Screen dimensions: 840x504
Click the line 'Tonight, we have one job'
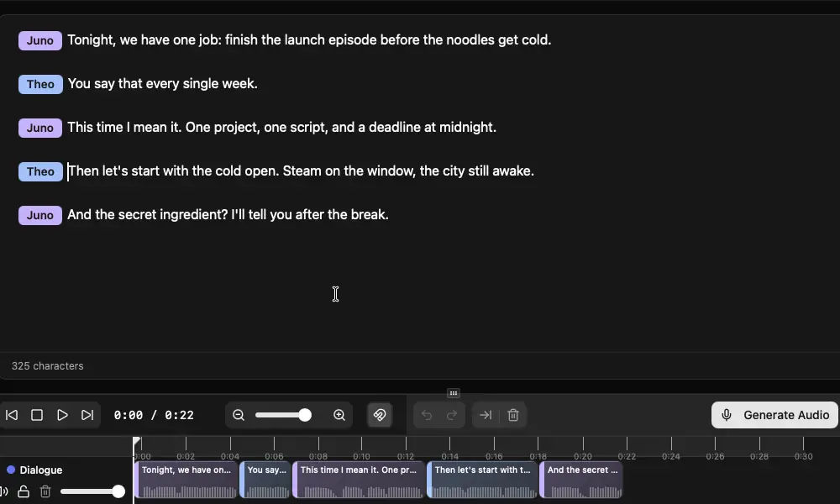[x=309, y=40]
